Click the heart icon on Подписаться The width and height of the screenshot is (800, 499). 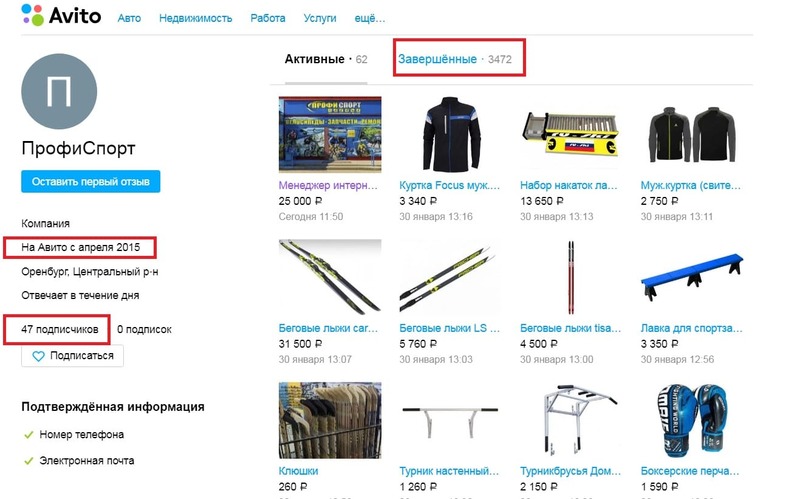(38, 356)
